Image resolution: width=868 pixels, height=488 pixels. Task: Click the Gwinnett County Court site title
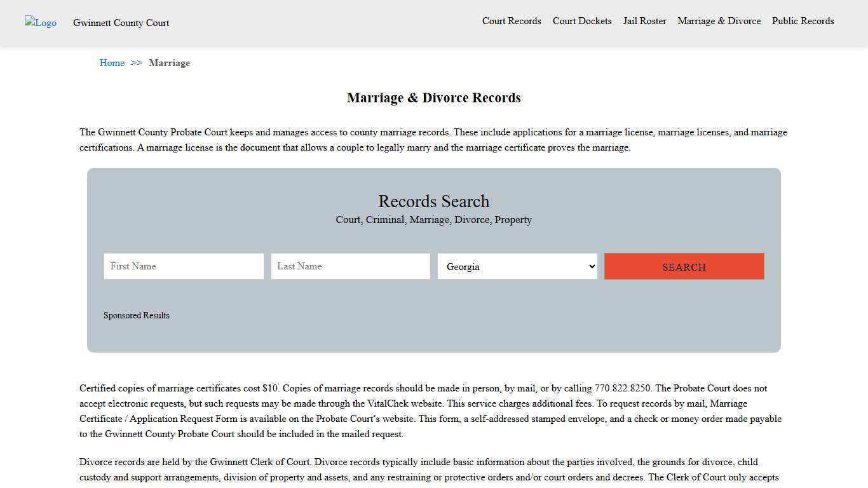point(121,23)
